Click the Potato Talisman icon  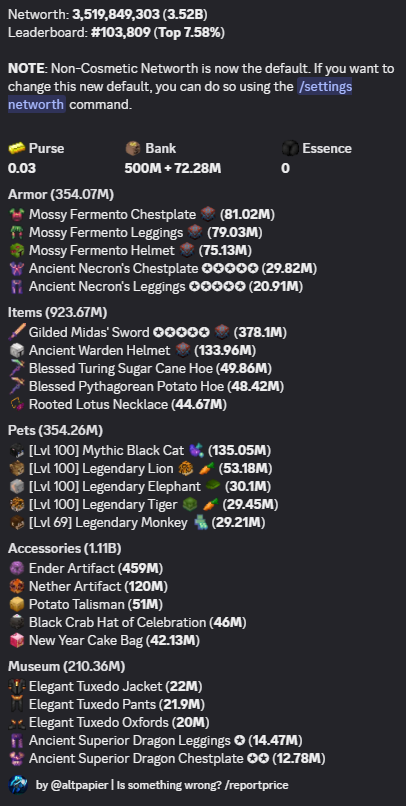(x=16, y=604)
